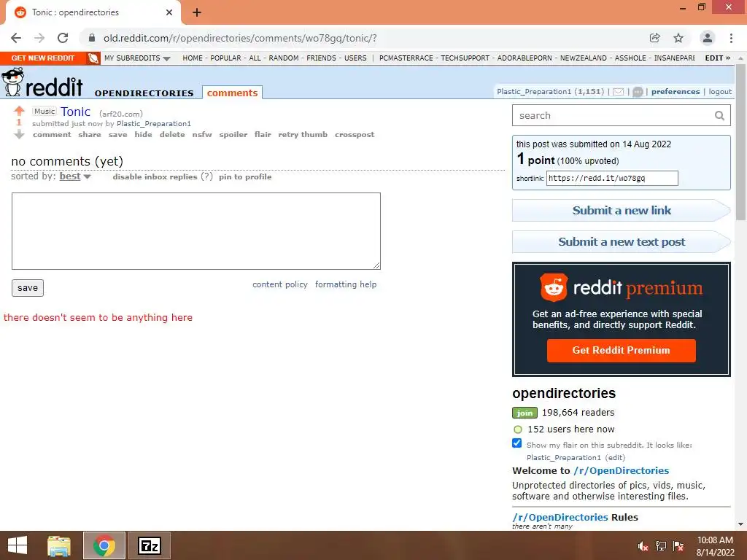This screenshot has width=747, height=560.
Task: Open NEWZEALAND subreddit link
Action: (583, 58)
